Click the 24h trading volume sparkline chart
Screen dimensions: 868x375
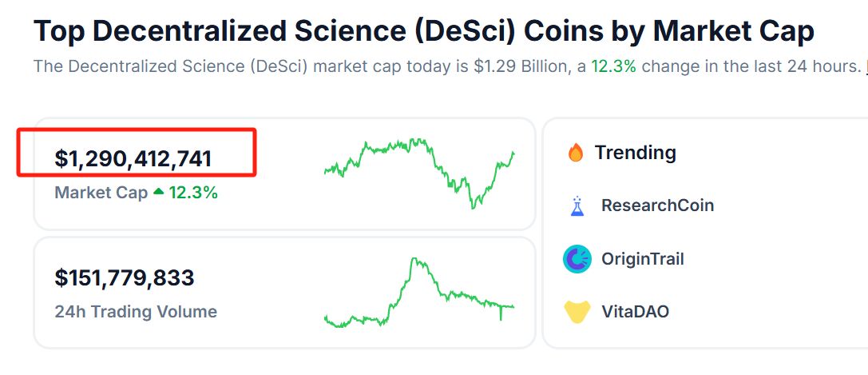(x=419, y=293)
